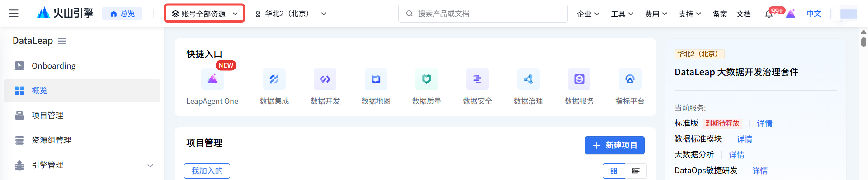868x180 pixels.
Task: Open 引擎管理 sidebar item
Action: 82,165
